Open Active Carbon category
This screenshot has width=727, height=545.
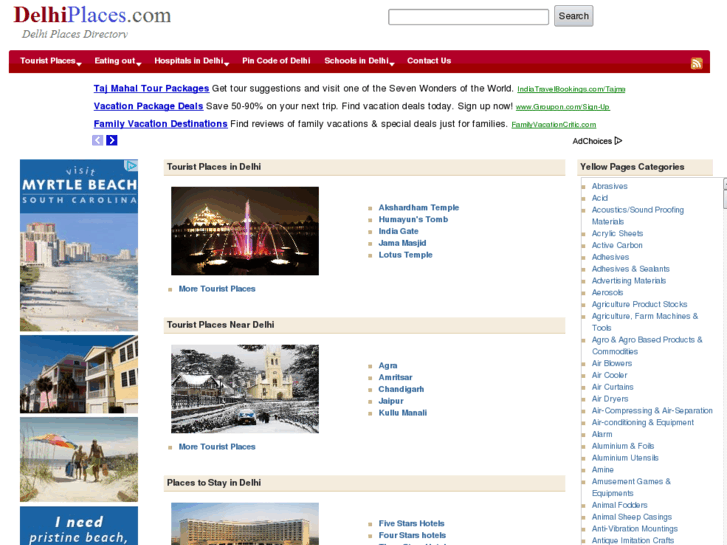pyautogui.click(x=617, y=245)
